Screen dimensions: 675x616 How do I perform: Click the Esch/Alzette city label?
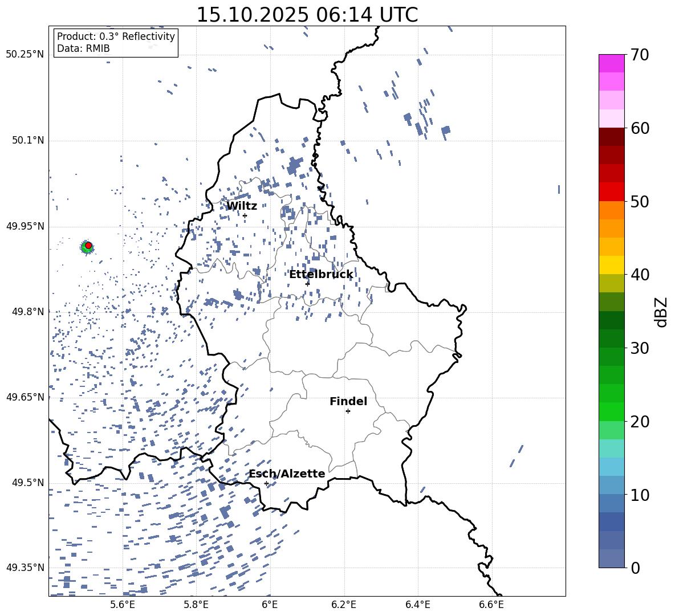(x=287, y=474)
